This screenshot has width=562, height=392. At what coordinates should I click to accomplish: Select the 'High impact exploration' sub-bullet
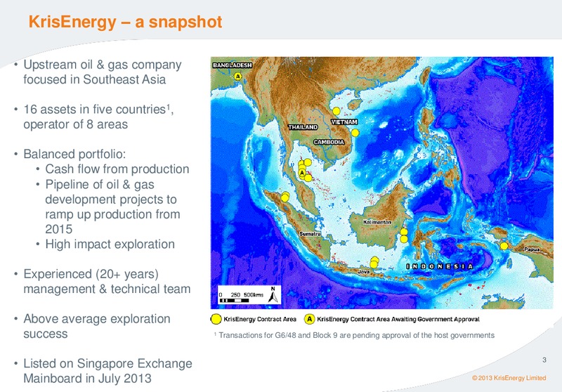pyautogui.click(x=110, y=244)
